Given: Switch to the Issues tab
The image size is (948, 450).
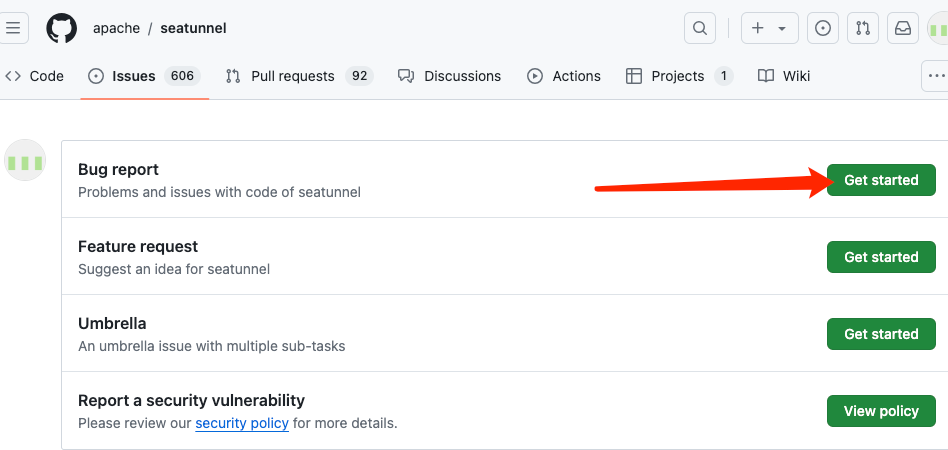Looking at the screenshot, I should pyautogui.click(x=144, y=76).
